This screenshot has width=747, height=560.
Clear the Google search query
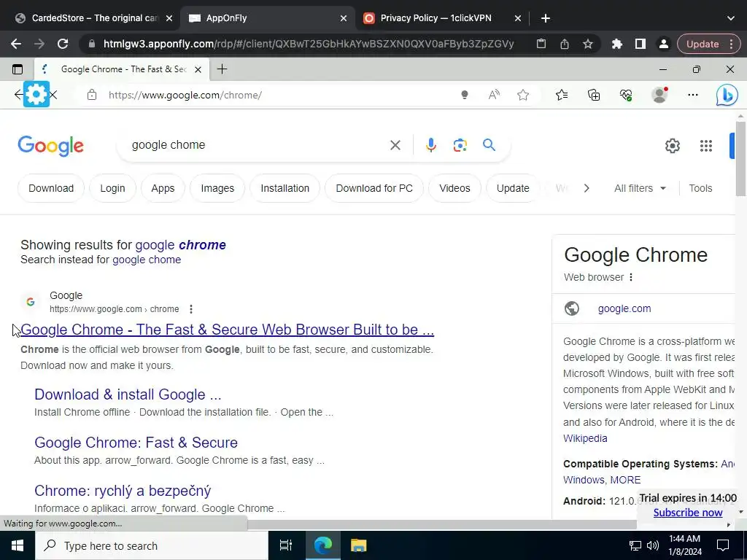[395, 145]
